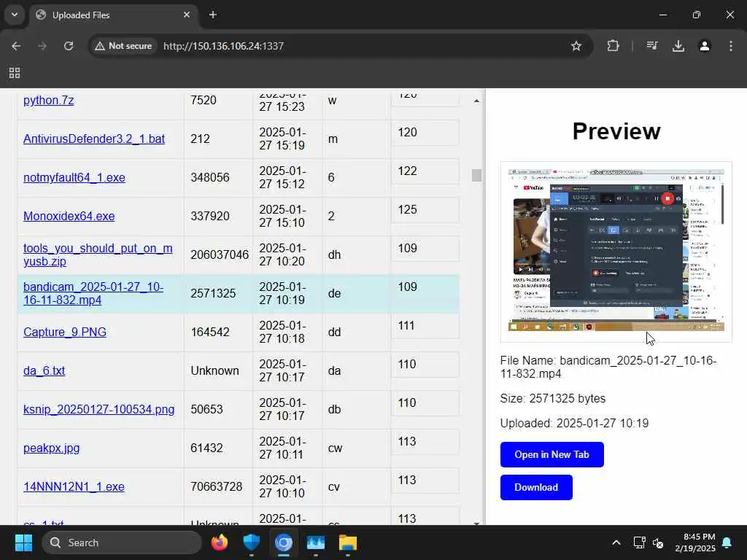Viewport: 747px width, 560px height.
Task: Open File Explorer from the taskbar
Action: tap(348, 542)
